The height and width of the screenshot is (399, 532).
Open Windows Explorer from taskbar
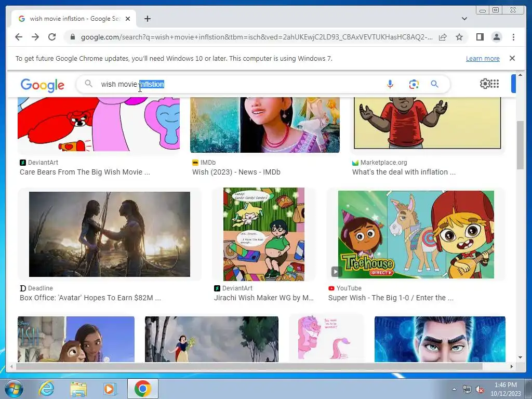point(78,389)
